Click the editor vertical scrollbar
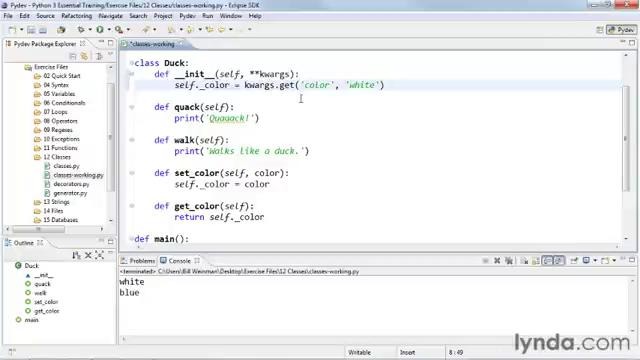Screen dimensions: 640x360 point(626,139)
